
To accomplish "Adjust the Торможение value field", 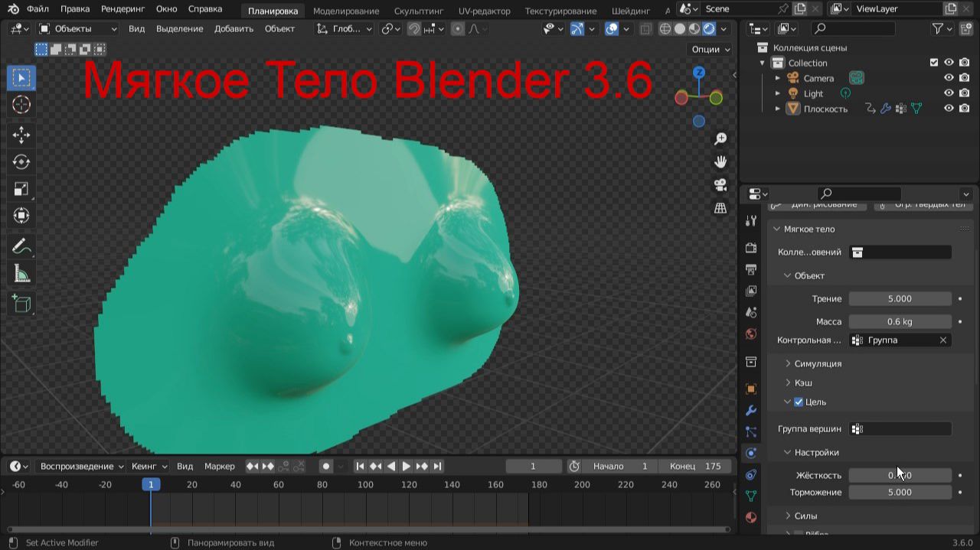I will point(900,492).
